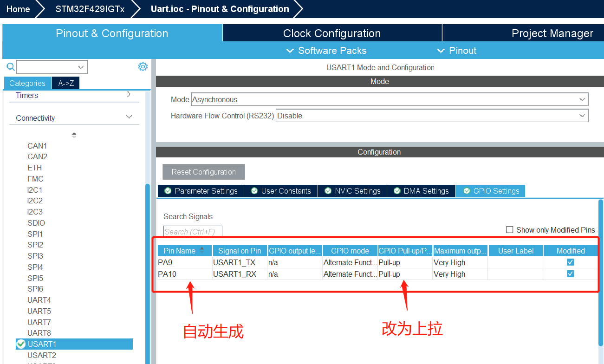This screenshot has width=604, height=364.
Task: Toggle Modified checkbox for PA9 row
Action: point(571,262)
